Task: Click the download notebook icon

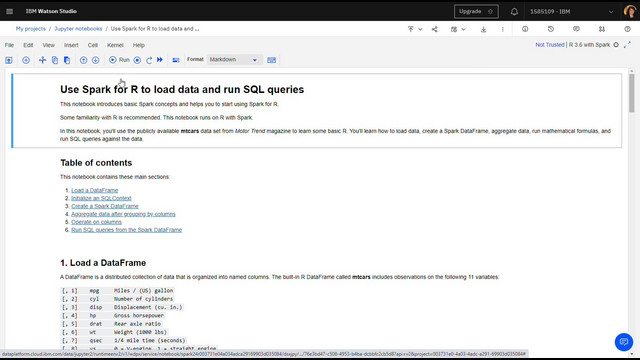Action: click(x=483, y=29)
